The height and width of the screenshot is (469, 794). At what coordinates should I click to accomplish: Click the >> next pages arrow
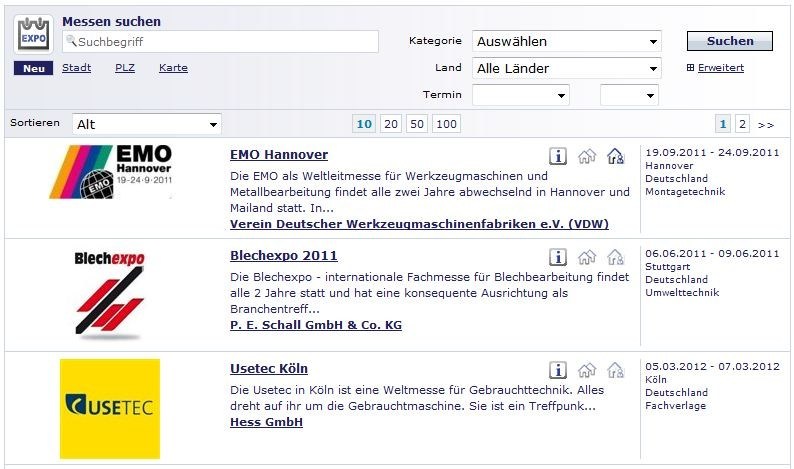click(x=766, y=125)
